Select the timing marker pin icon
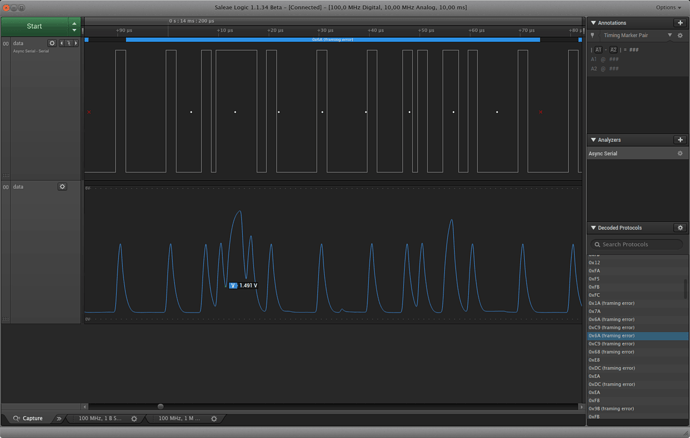This screenshot has width=690, height=438. pos(592,35)
